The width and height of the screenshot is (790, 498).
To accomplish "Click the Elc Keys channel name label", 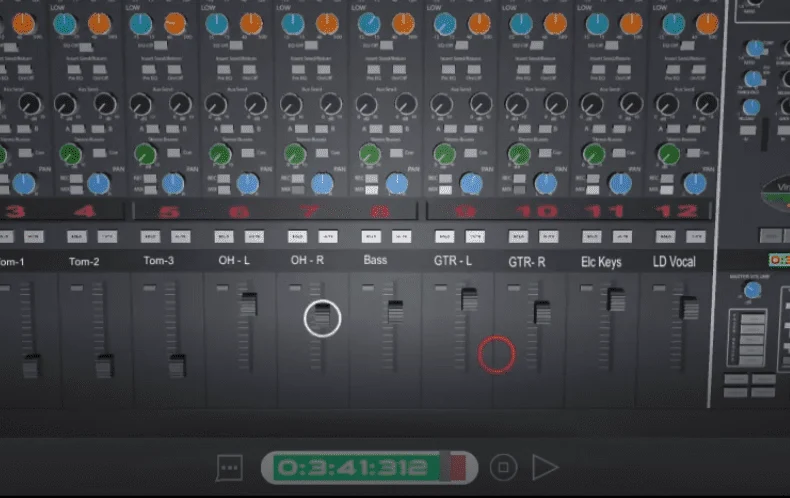I will pos(601,262).
